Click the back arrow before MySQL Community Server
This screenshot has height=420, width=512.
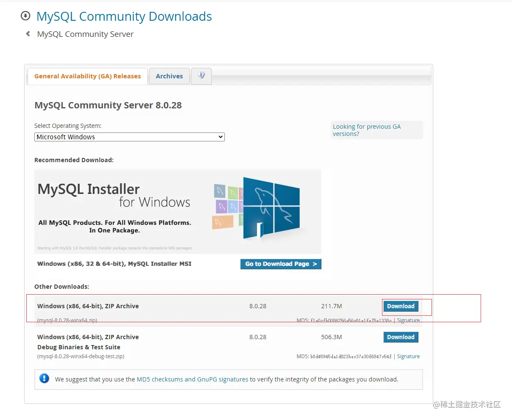[28, 34]
